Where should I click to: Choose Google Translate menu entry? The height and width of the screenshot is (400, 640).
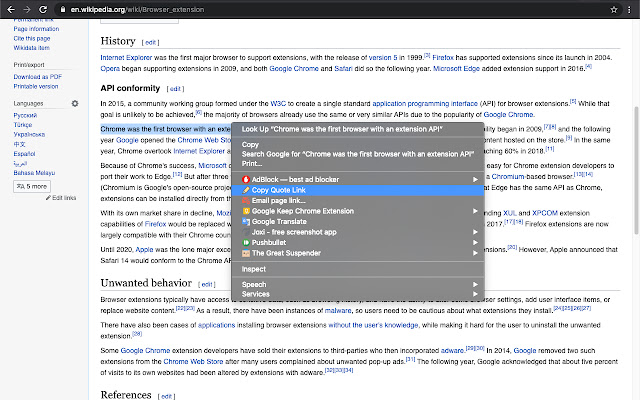point(358,222)
